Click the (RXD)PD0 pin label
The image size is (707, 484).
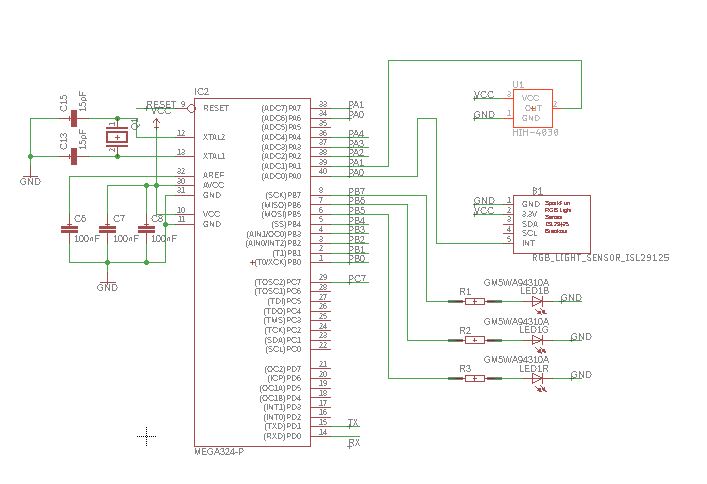(x=282, y=436)
